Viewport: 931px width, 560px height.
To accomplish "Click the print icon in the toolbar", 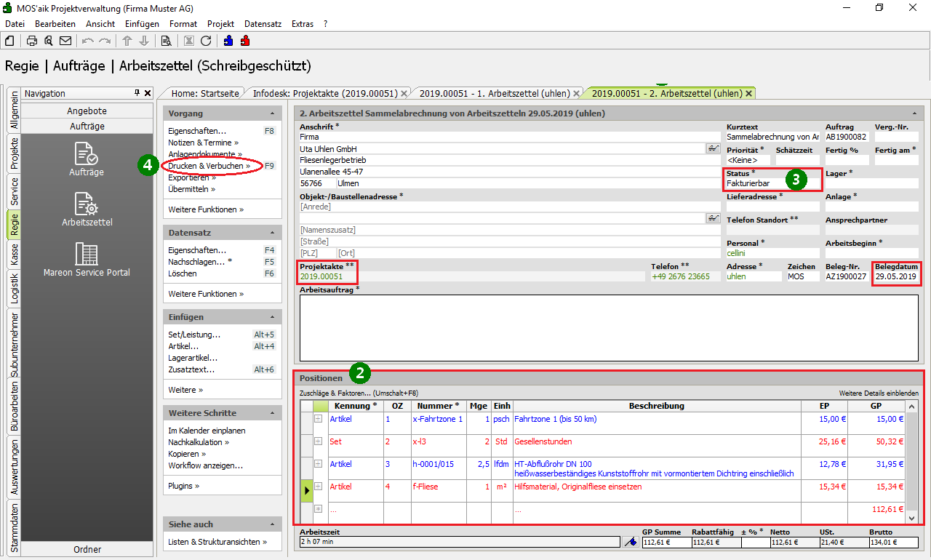I will coord(32,41).
